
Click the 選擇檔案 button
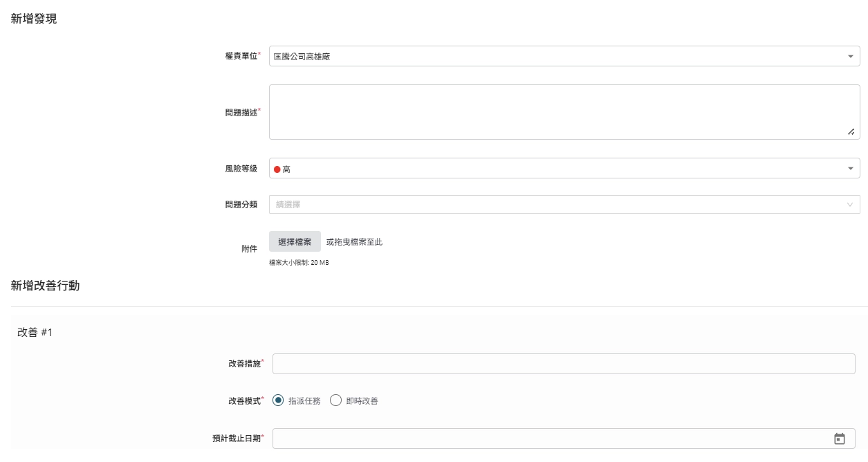tap(295, 241)
